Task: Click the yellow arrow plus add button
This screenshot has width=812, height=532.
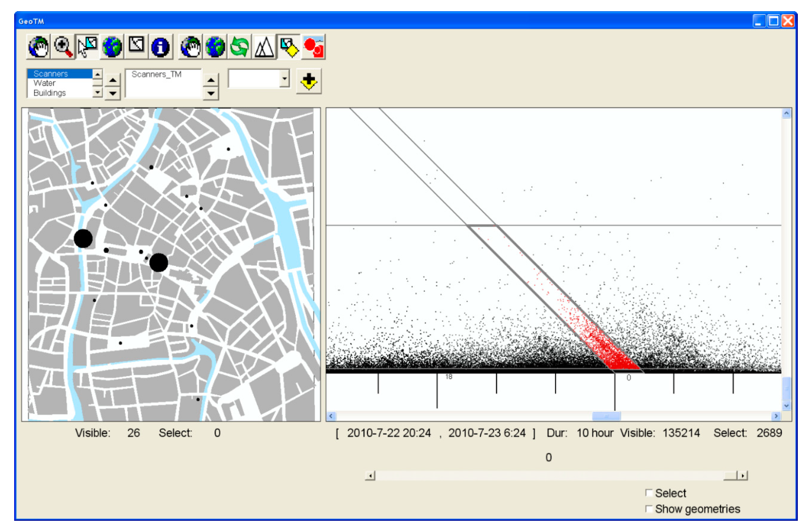Action: [x=309, y=81]
